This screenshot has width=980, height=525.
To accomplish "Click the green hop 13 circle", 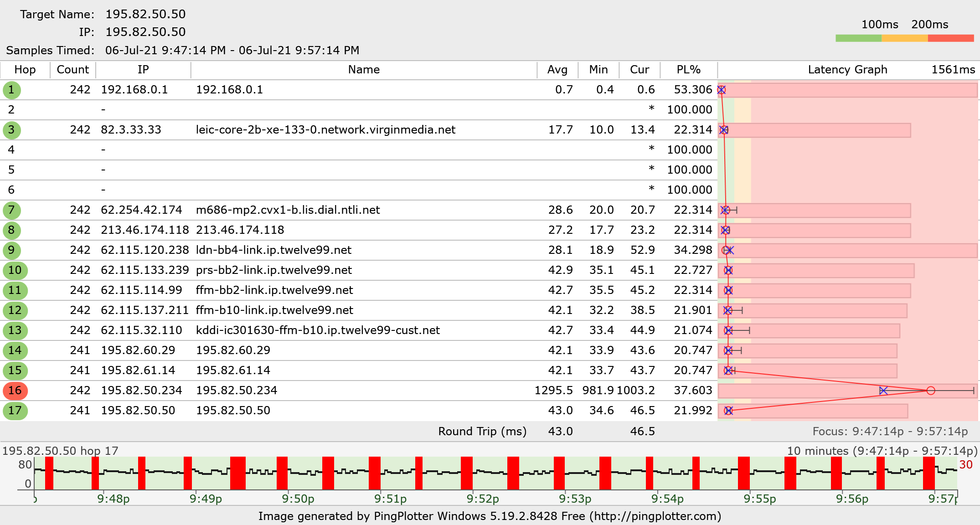I will pyautogui.click(x=15, y=330).
